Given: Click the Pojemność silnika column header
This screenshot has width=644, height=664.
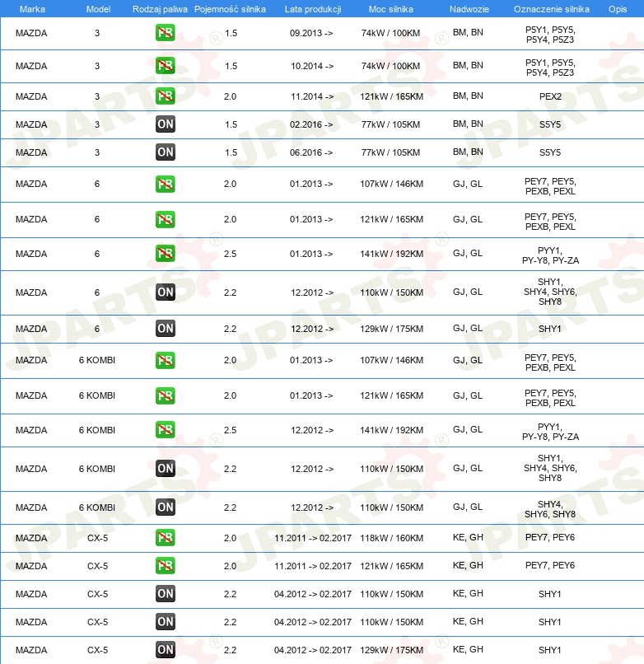Looking at the screenshot, I should click(230, 9).
